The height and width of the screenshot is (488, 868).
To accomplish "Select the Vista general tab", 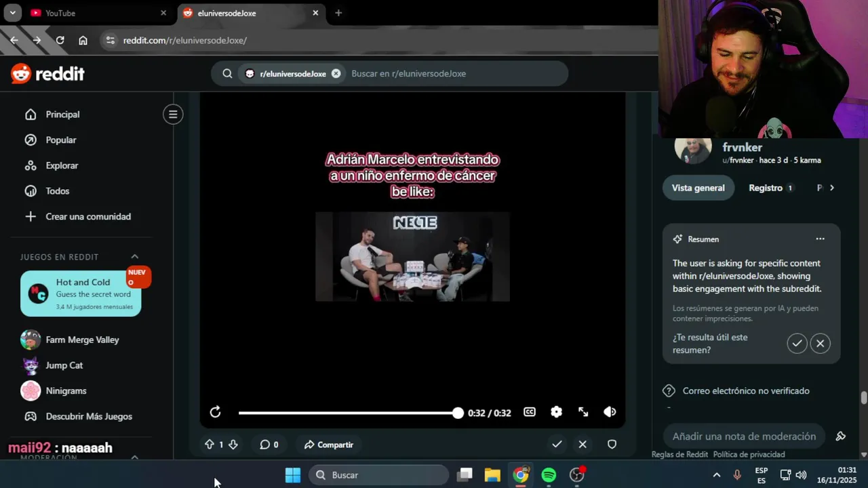I will pyautogui.click(x=698, y=188).
